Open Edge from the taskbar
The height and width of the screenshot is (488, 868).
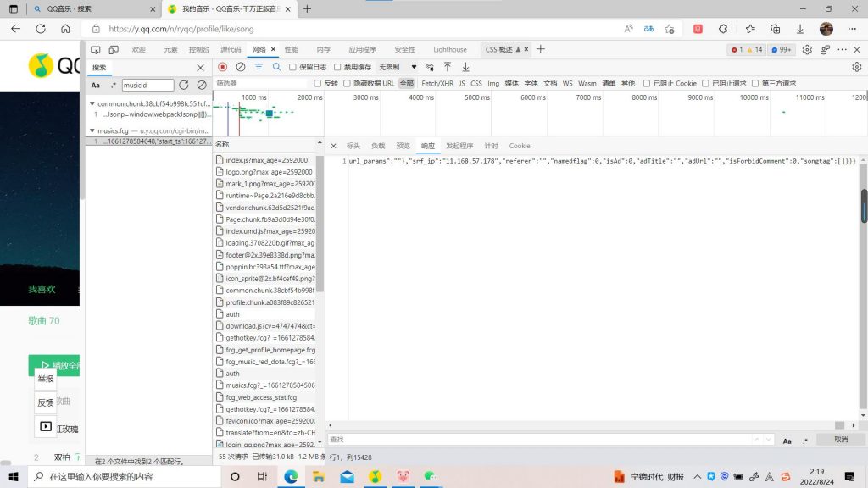292,476
